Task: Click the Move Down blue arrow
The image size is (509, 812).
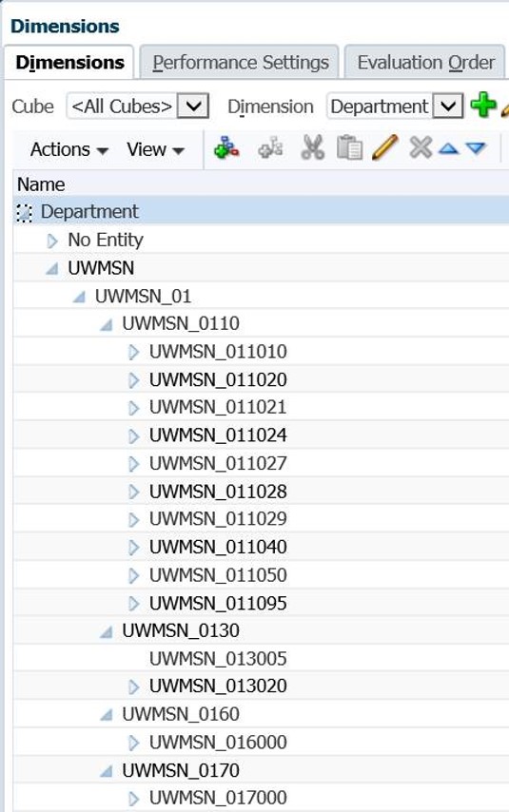Action: [x=476, y=149]
